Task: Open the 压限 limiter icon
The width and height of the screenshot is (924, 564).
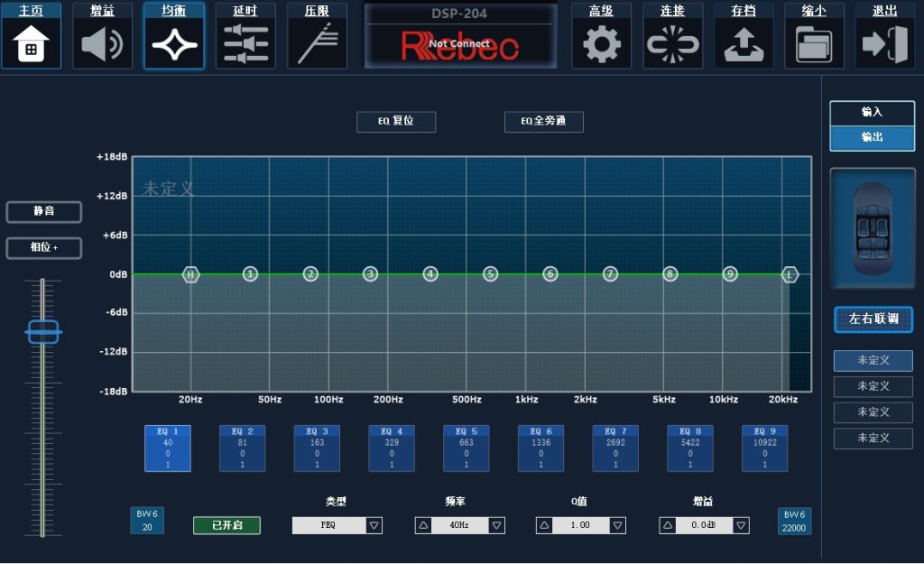Action: point(317,36)
